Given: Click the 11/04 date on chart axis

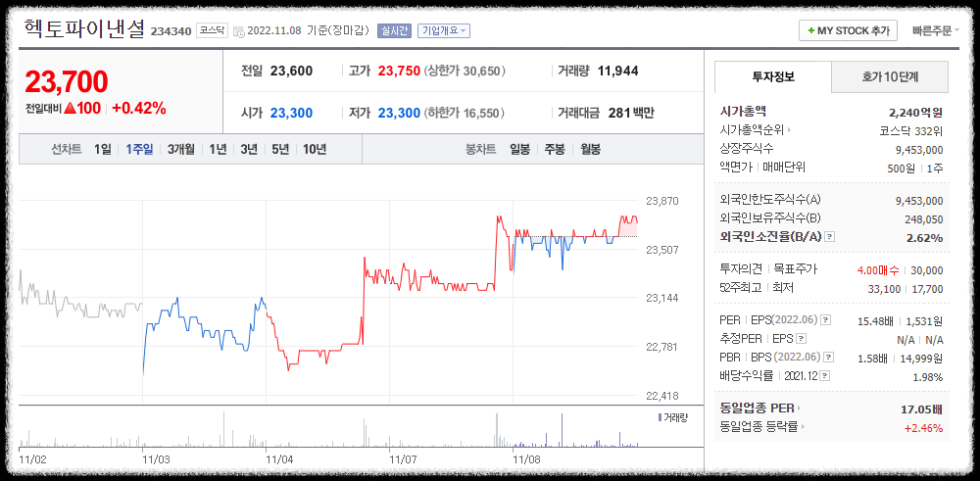Looking at the screenshot, I should click(280, 459).
